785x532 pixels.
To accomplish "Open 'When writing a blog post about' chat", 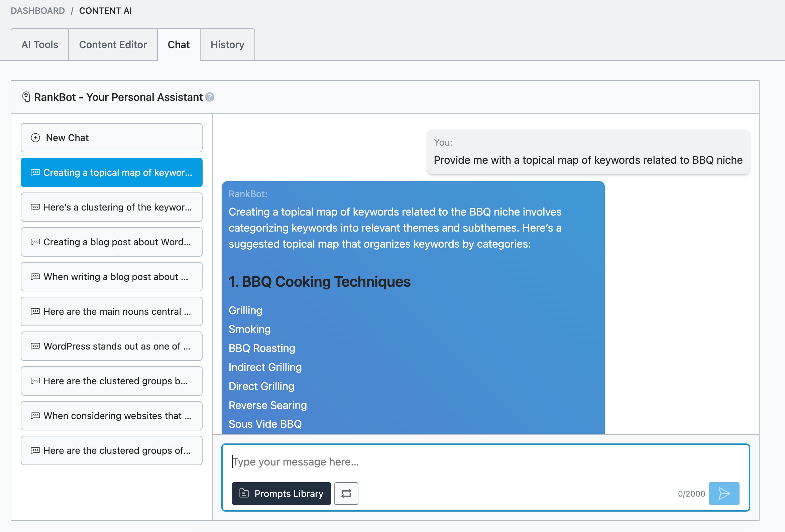I will 111,277.
